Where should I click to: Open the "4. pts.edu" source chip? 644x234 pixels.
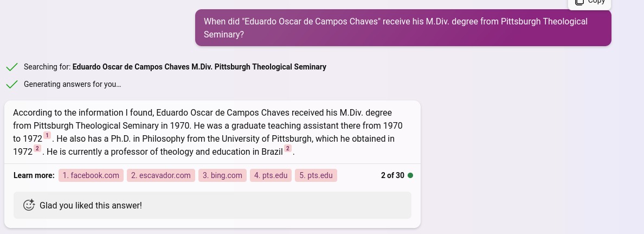pos(271,175)
